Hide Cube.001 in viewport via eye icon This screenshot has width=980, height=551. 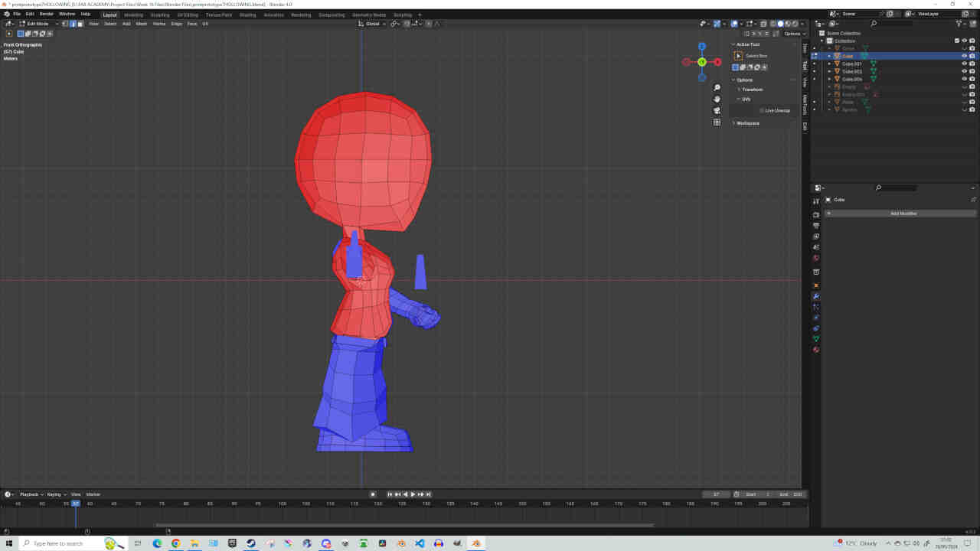click(964, 64)
